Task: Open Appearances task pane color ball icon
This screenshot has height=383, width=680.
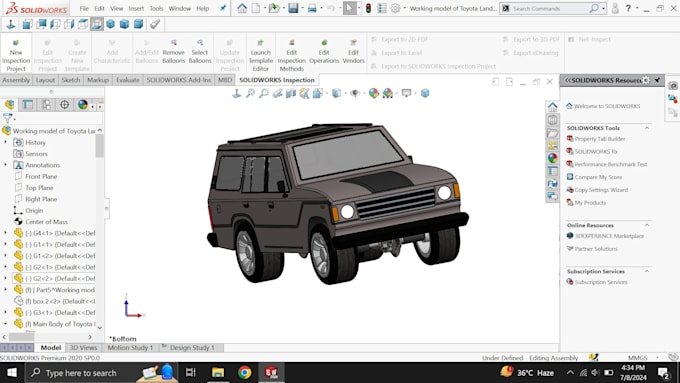Action: pos(552,158)
